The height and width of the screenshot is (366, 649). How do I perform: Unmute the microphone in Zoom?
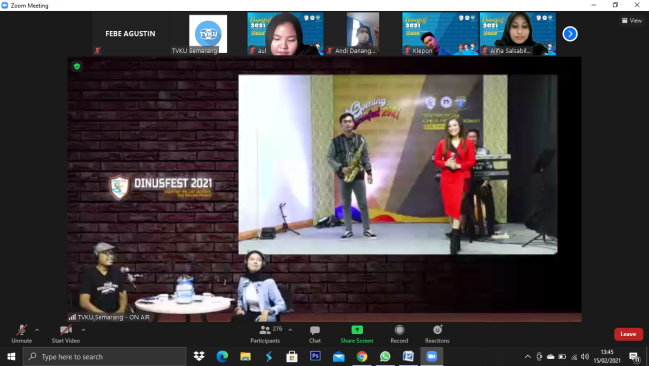click(x=22, y=334)
